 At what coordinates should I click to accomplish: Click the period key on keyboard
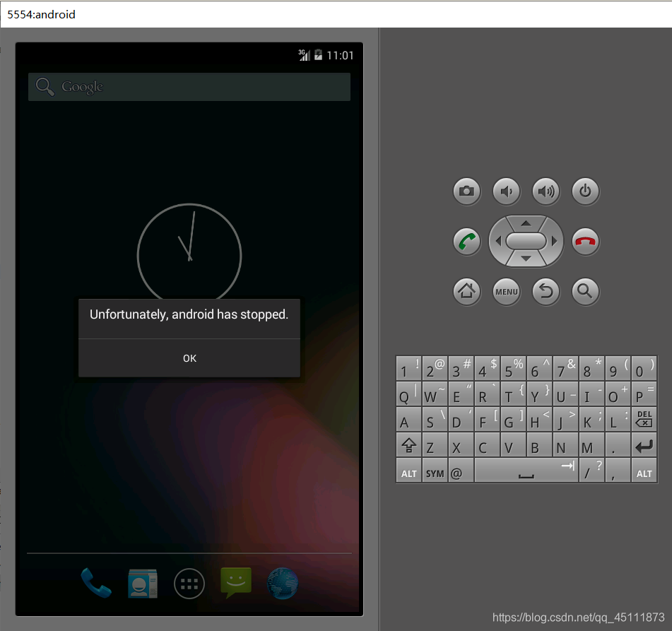pyautogui.click(x=618, y=444)
